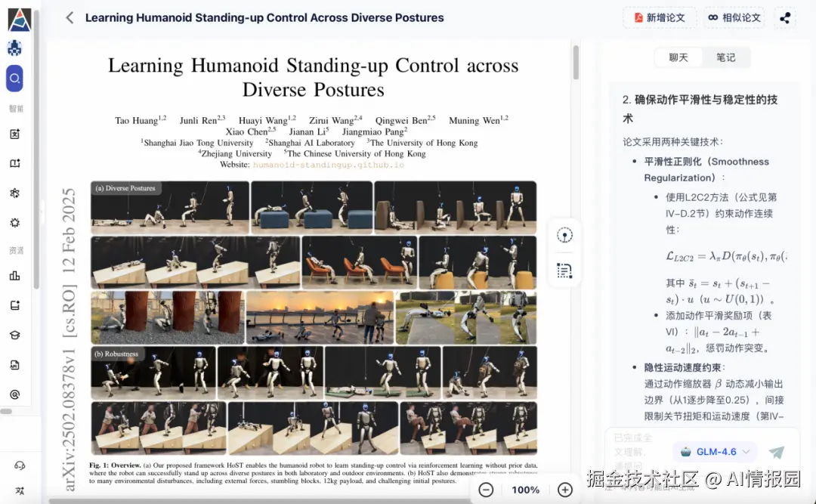Click the header title Learning Humanoid Standing-up Control
Screen dimensions: 816x504
(x=264, y=17)
